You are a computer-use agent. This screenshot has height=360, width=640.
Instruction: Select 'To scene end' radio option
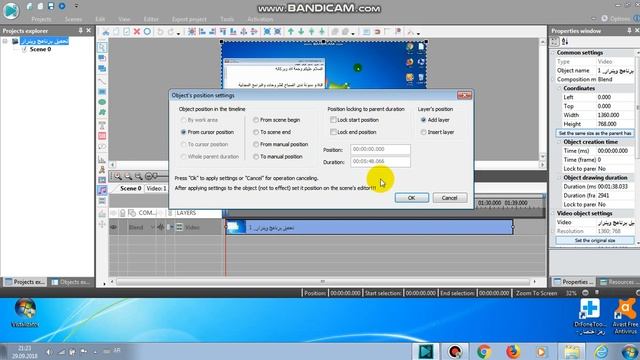click(x=256, y=132)
